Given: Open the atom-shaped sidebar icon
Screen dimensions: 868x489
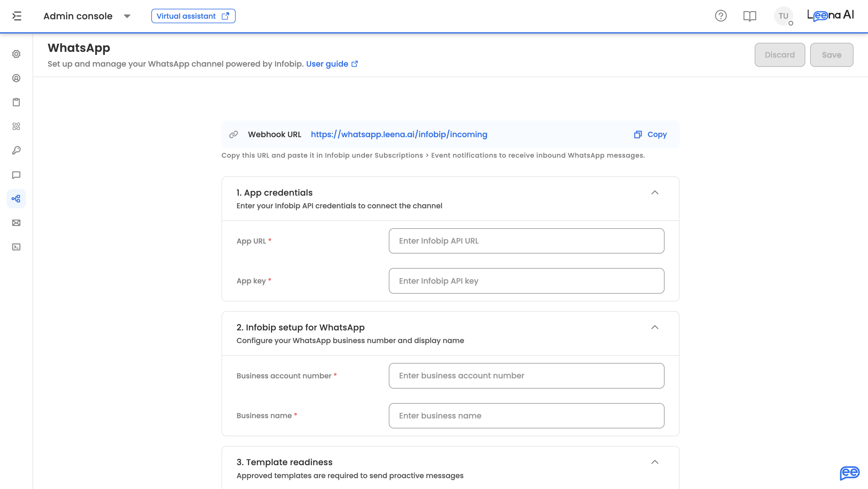Looking at the screenshot, I should pyautogui.click(x=16, y=126).
